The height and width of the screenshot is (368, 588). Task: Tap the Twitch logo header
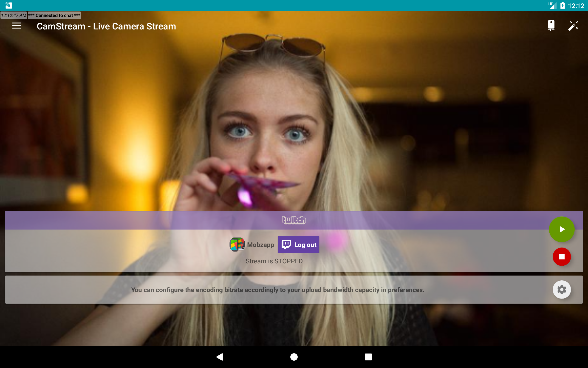294,220
